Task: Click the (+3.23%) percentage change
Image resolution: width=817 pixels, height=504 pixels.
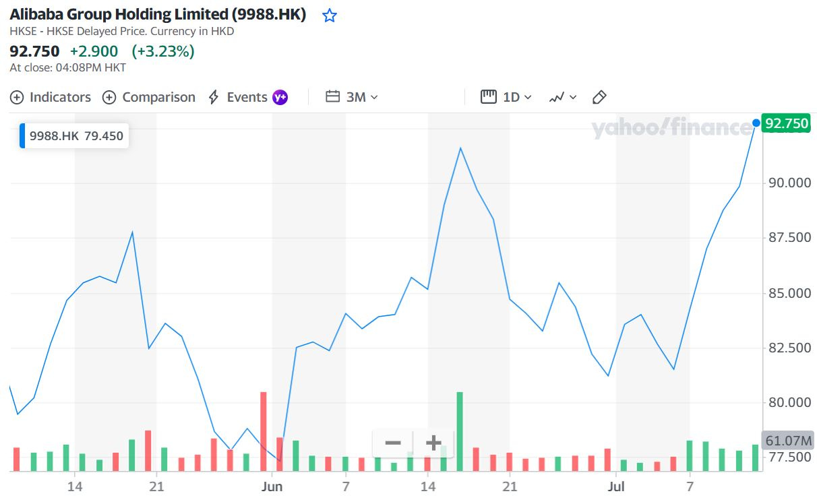Action: 163,51
